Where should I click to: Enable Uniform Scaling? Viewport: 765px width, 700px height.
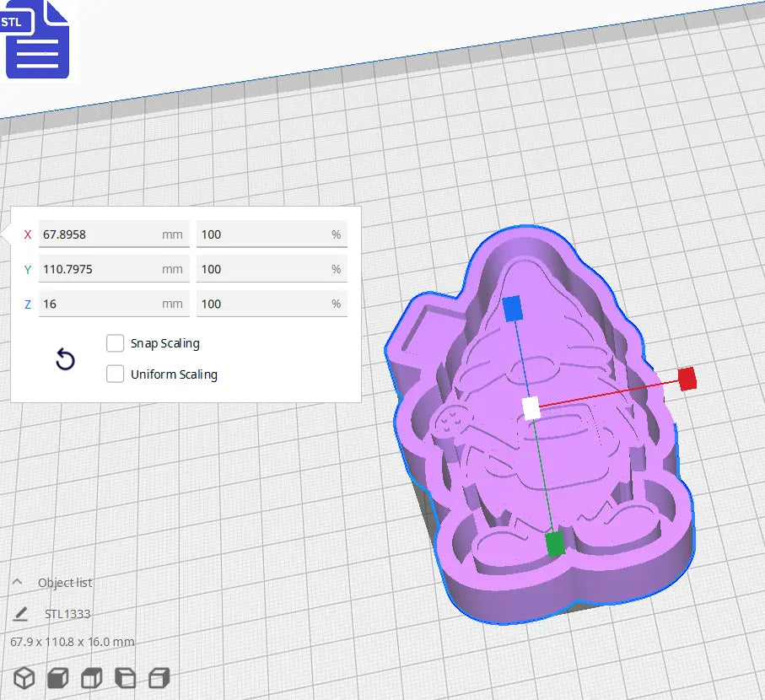116,374
